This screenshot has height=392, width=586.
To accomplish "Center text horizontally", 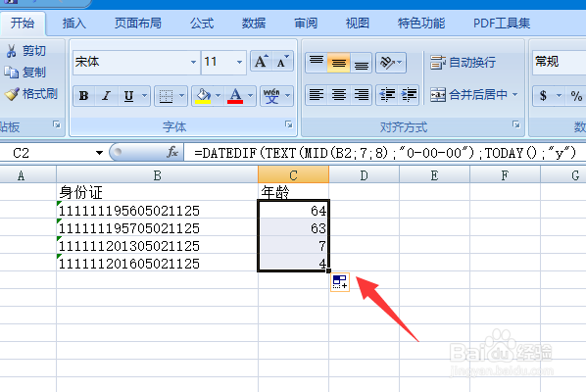I will coord(339,95).
